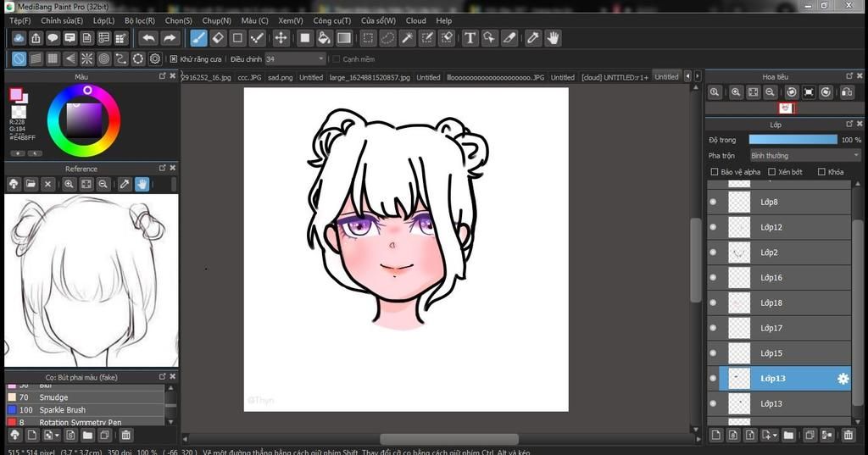868x455 pixels.
Task: Click the Độ trong opacity slider
Action: [793, 140]
